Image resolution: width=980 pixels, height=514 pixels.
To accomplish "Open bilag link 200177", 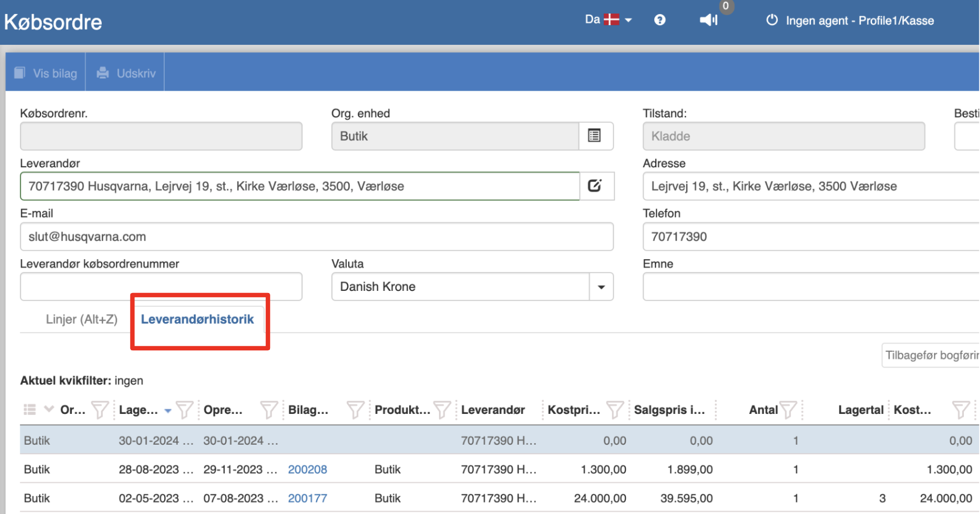I will point(308,498).
